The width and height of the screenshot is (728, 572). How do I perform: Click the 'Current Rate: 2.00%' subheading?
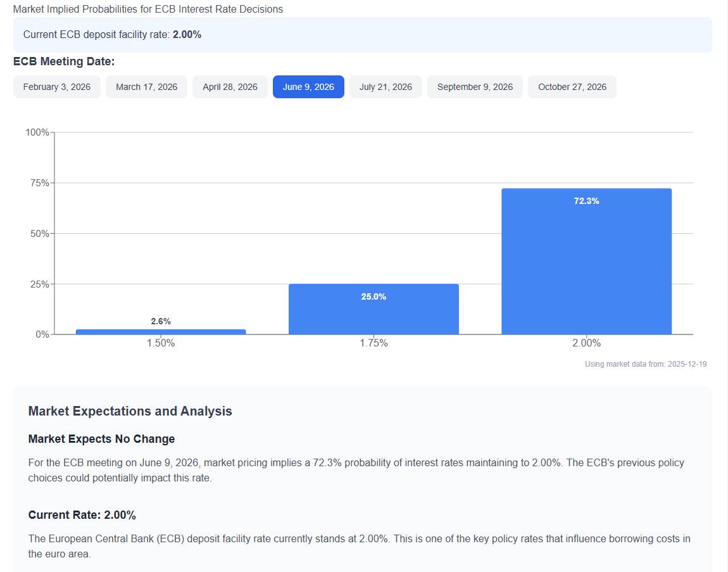pyautogui.click(x=82, y=515)
